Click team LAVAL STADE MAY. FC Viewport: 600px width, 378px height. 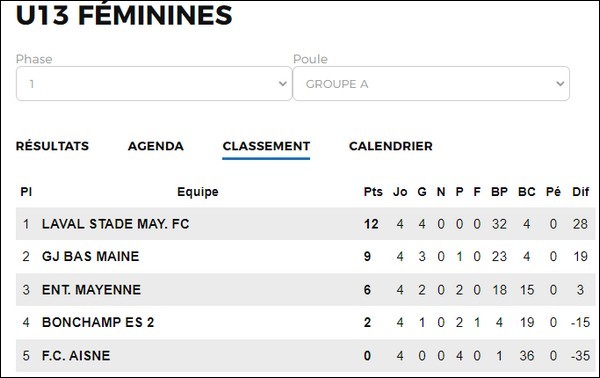(116, 224)
